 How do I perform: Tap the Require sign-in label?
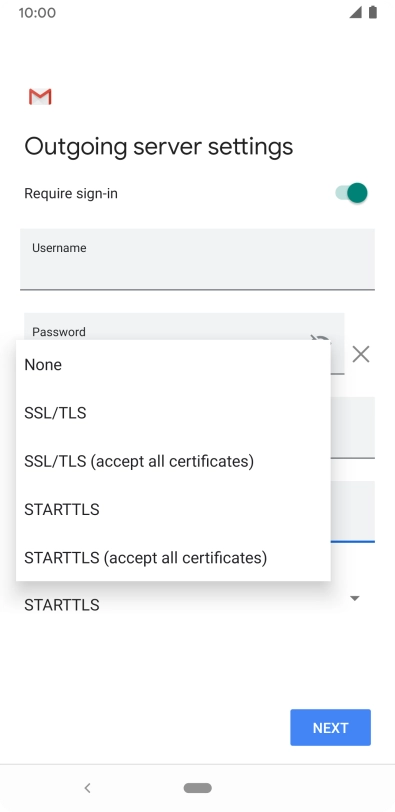(x=71, y=194)
